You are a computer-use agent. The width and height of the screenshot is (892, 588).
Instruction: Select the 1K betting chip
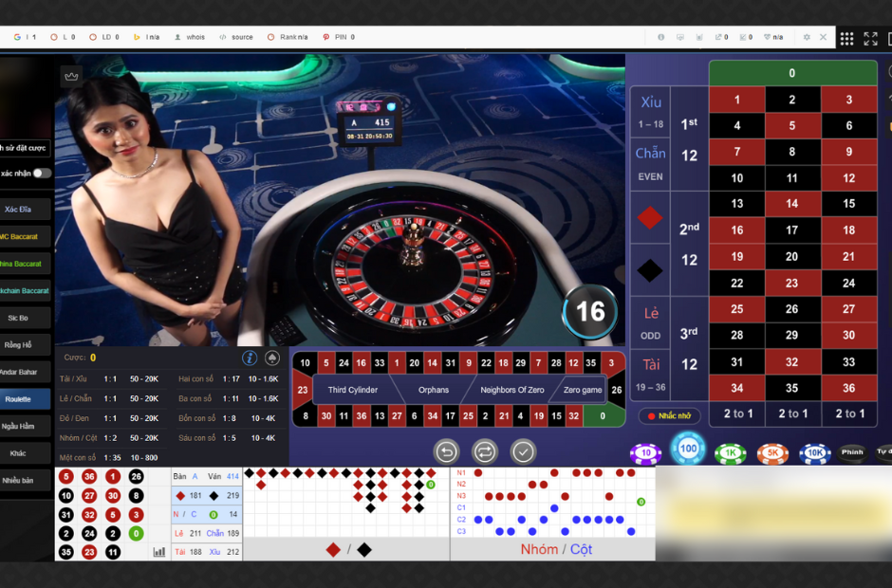coord(731,453)
